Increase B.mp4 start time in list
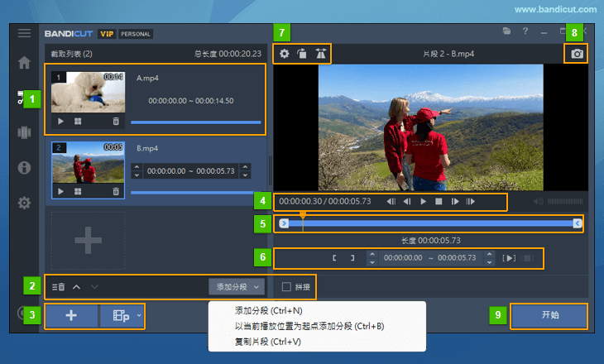604x364 pixels. [x=137, y=167]
